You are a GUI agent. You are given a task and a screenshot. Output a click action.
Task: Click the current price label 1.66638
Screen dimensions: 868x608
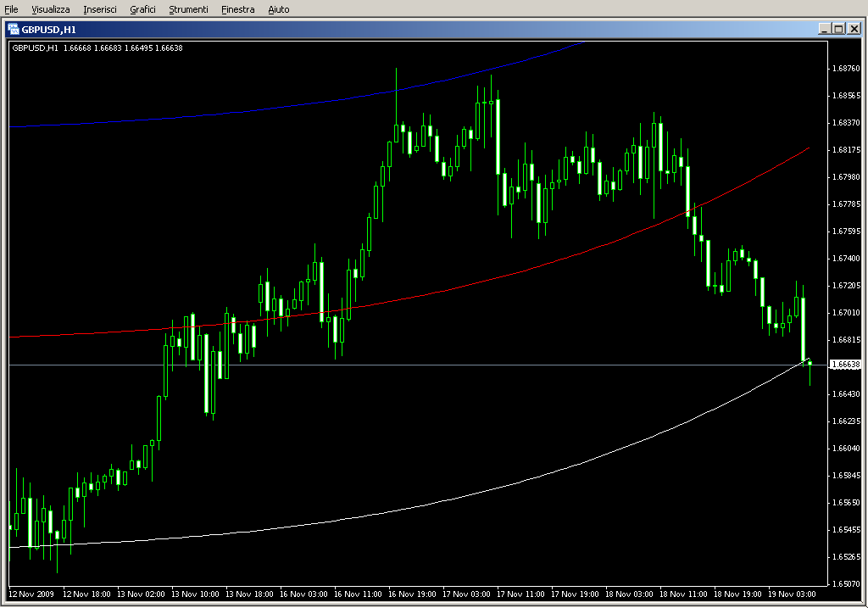coord(846,365)
